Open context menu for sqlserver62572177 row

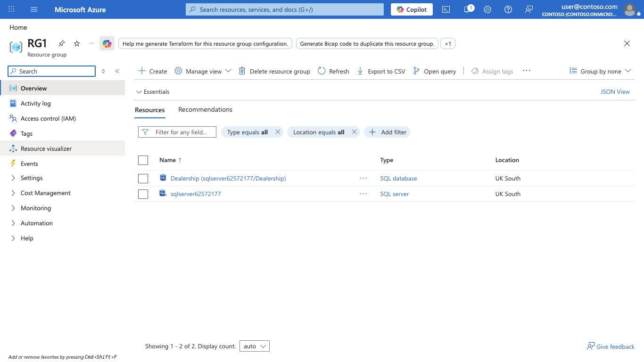click(363, 194)
